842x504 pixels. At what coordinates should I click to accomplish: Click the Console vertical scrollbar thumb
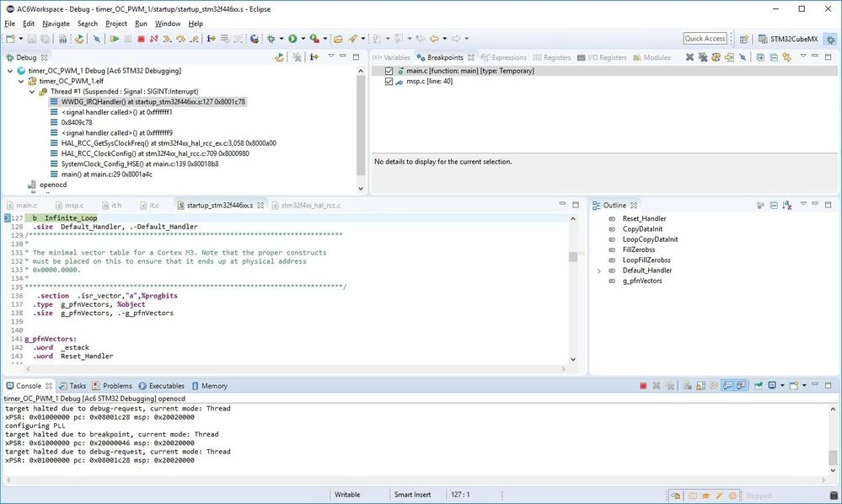coord(833,458)
